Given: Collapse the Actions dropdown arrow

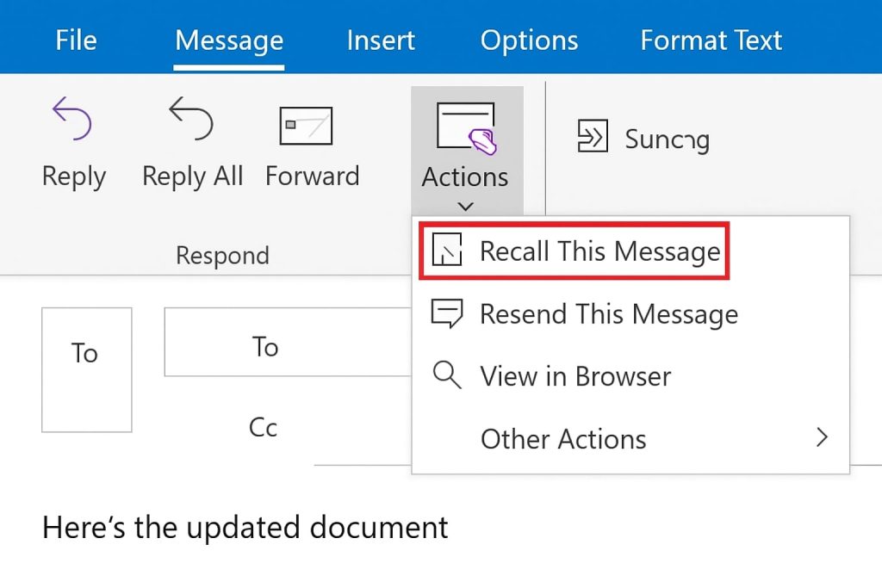Looking at the screenshot, I should (x=465, y=206).
